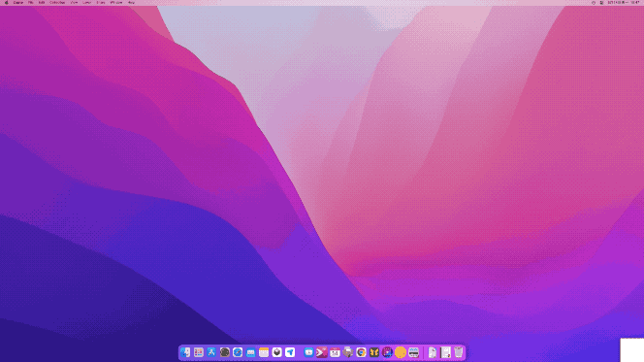Image resolution: width=644 pixels, height=362 pixels.
Task: Open the blue paper-plane arrow Dock icon
Action: click(290, 352)
